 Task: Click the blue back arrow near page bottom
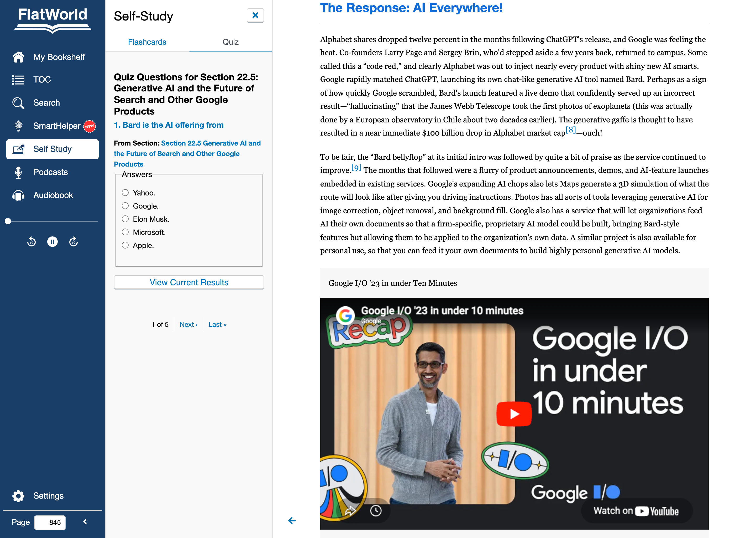click(292, 521)
